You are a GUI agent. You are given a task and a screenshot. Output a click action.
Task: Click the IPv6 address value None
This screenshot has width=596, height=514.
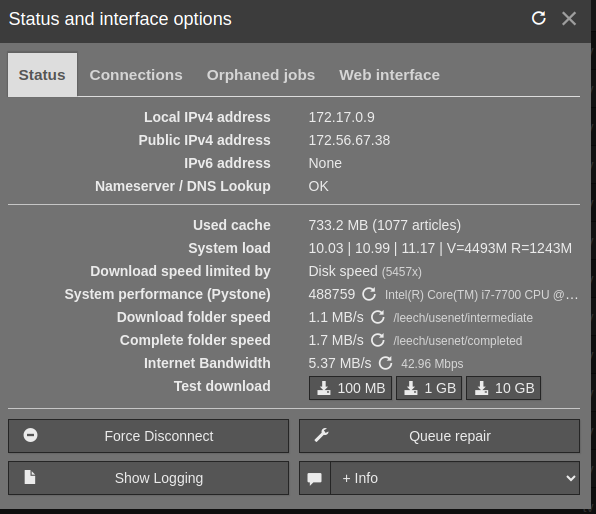click(x=325, y=163)
